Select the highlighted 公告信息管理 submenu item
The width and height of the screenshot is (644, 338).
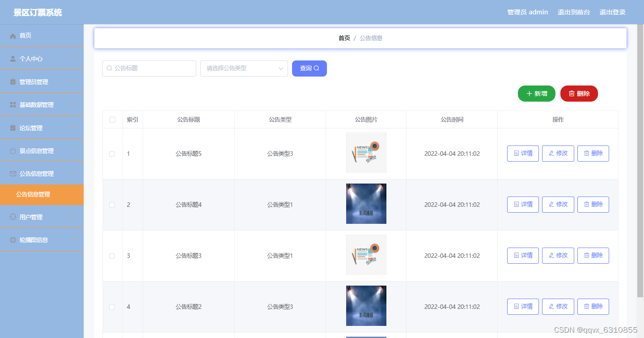pos(42,195)
